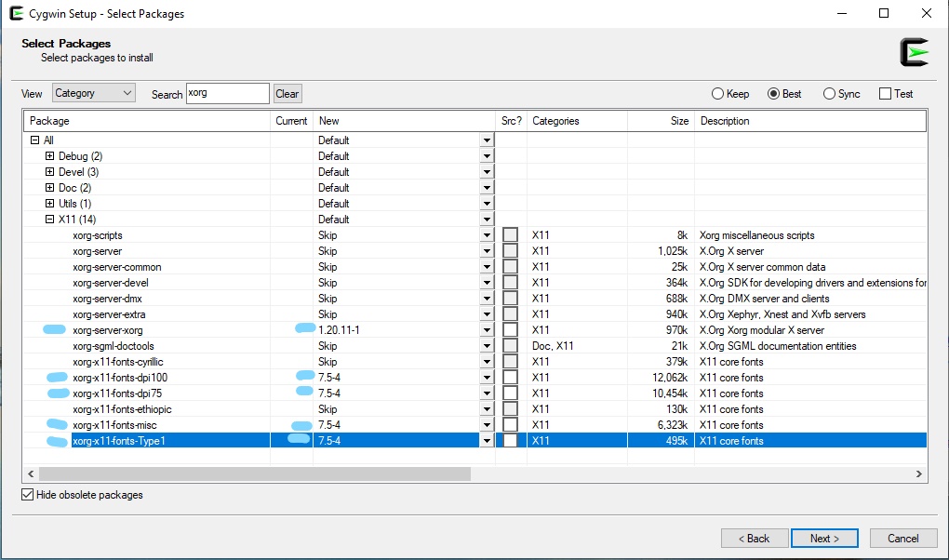Click the scrollbar right arrow
The image size is (949, 560).
(918, 473)
